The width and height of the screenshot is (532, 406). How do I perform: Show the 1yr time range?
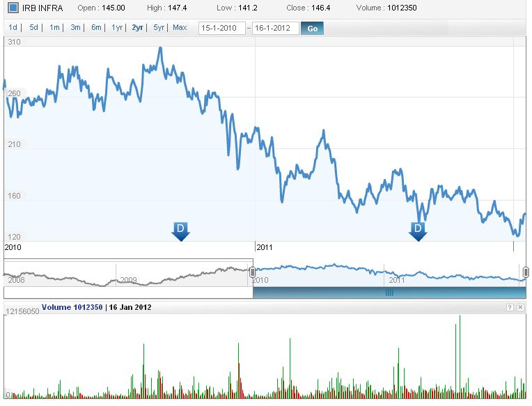(x=117, y=28)
